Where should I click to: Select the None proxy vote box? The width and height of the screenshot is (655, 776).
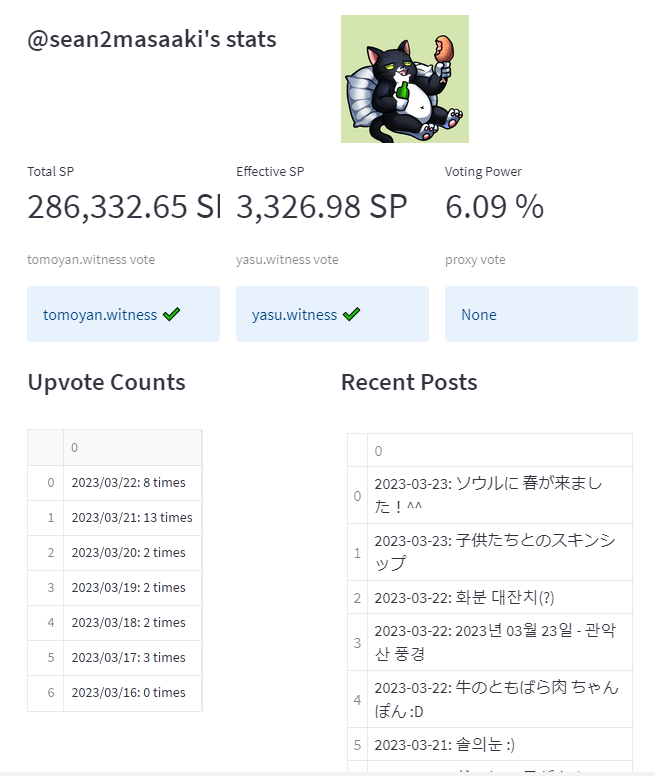click(x=541, y=314)
